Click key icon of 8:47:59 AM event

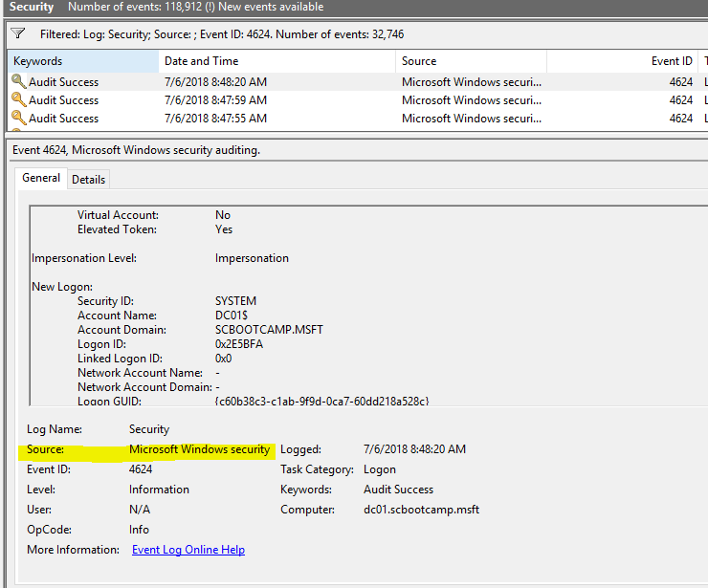pyautogui.click(x=18, y=99)
